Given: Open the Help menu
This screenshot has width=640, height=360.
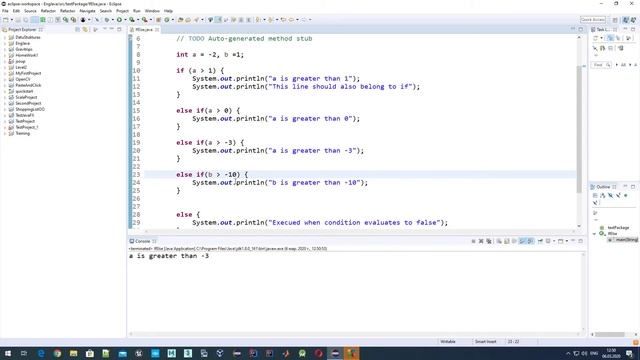Looking at the screenshot, I should click(168, 11).
